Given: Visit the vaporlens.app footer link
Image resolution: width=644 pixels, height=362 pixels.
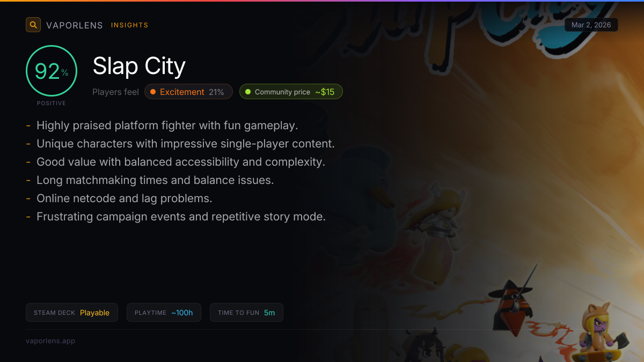Looking at the screenshot, I should (50, 341).
